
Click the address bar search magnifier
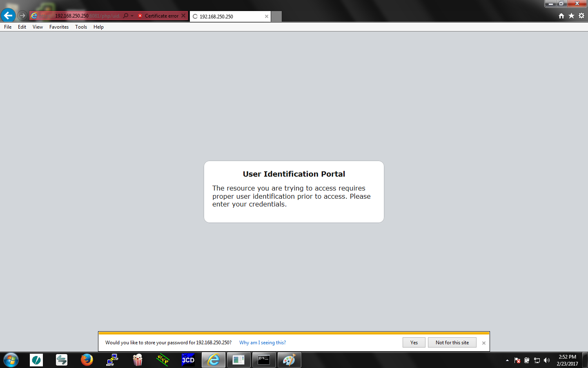tap(126, 16)
